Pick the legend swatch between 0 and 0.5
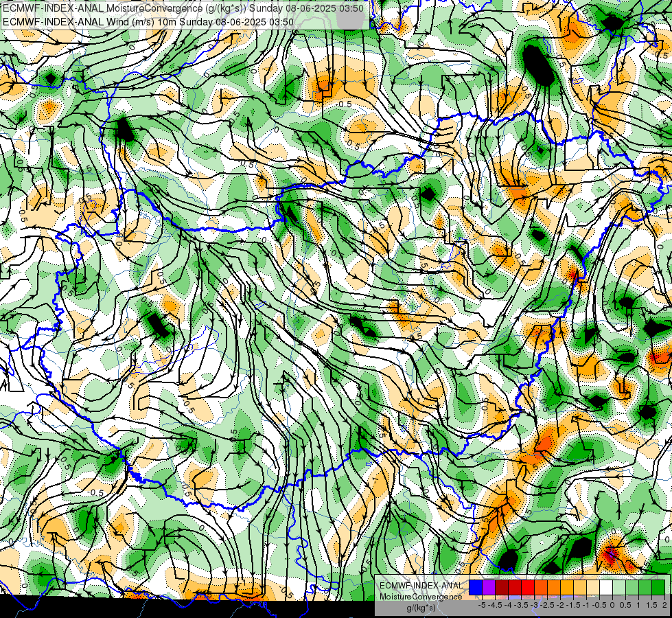The image size is (672, 618). (619, 587)
